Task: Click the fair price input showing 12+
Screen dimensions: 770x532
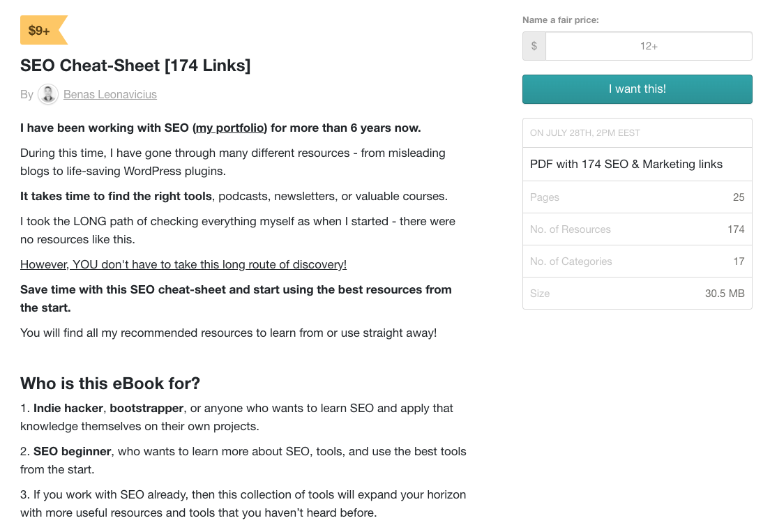Action: tap(649, 46)
